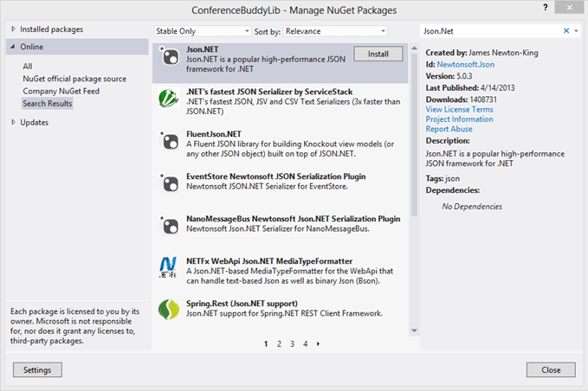
Task: Click the NETFx WebApi package icon
Action: point(168,267)
